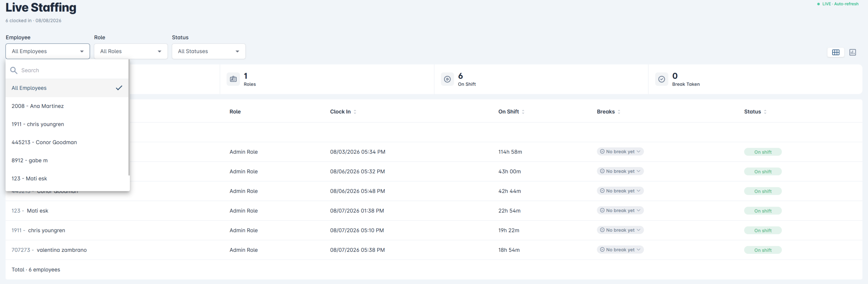Click clock in time 08/07/2026 05:38 PM
The image size is (868, 284).
click(357, 250)
